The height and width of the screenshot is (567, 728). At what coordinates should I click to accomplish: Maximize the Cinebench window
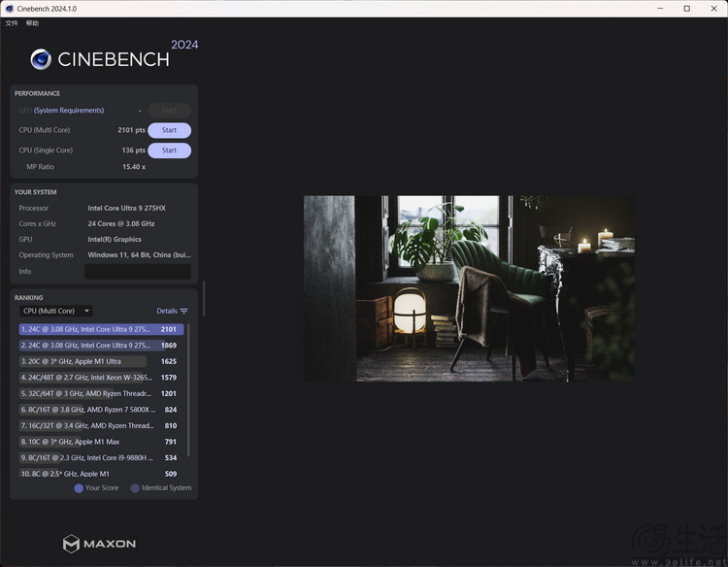687,9
